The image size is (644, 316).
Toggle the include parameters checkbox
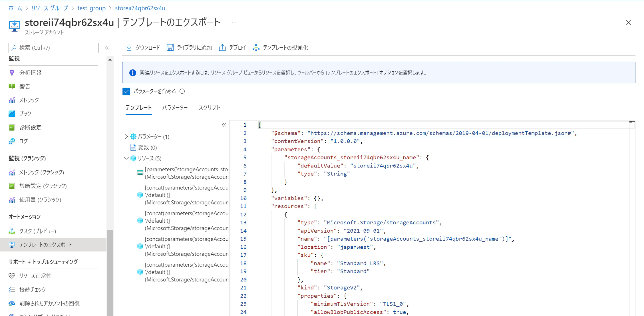pyautogui.click(x=126, y=91)
